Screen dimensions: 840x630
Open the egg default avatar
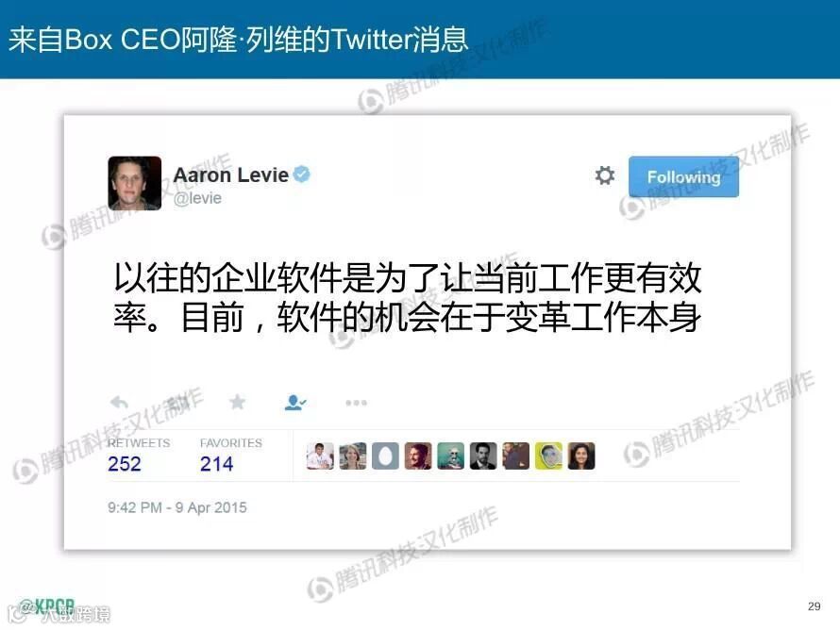click(385, 456)
